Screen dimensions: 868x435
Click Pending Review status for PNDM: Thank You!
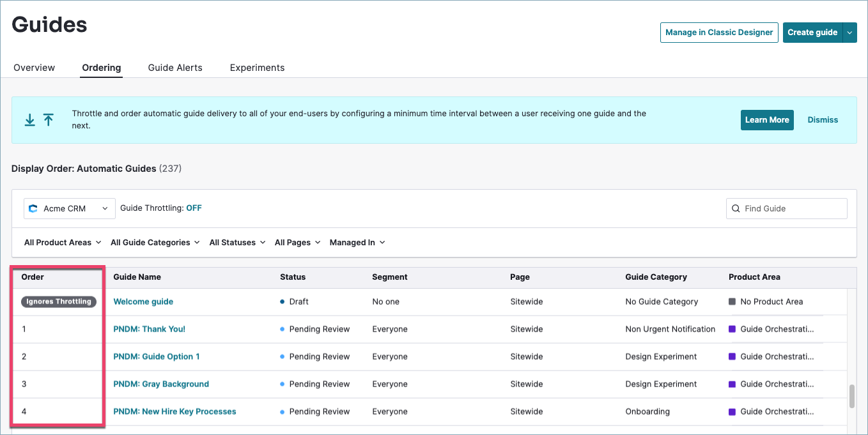[315, 329]
